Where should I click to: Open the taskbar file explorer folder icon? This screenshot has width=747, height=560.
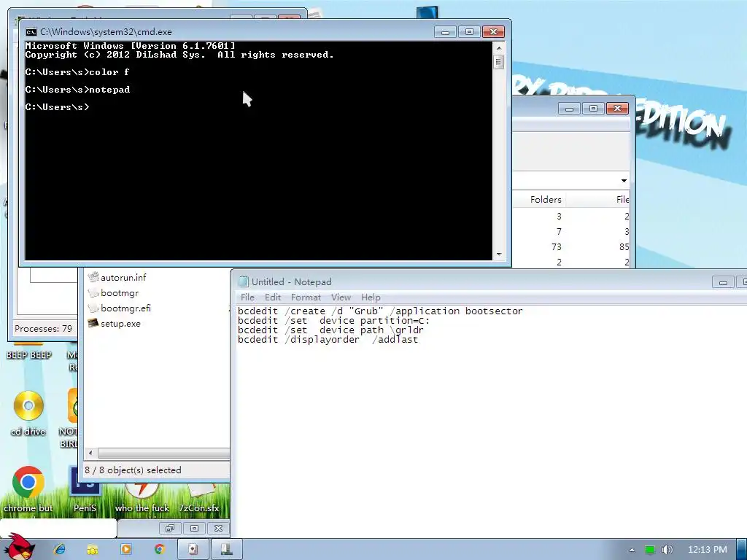pos(93,550)
